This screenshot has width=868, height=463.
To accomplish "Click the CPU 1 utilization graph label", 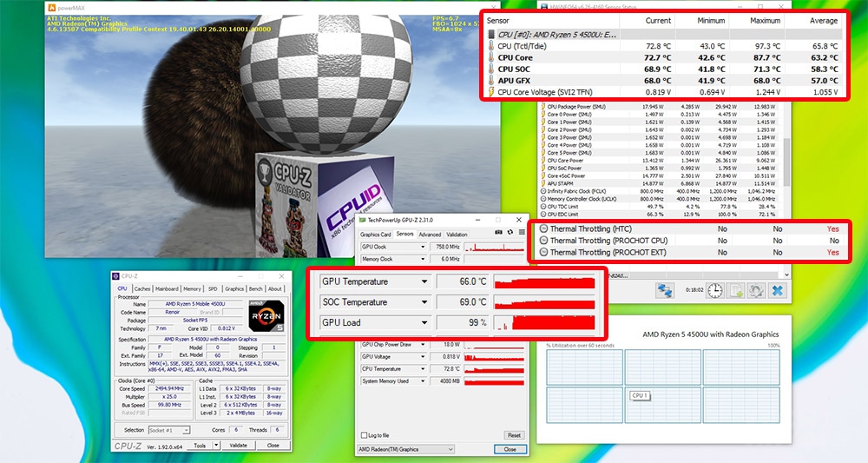I will pos(640,395).
